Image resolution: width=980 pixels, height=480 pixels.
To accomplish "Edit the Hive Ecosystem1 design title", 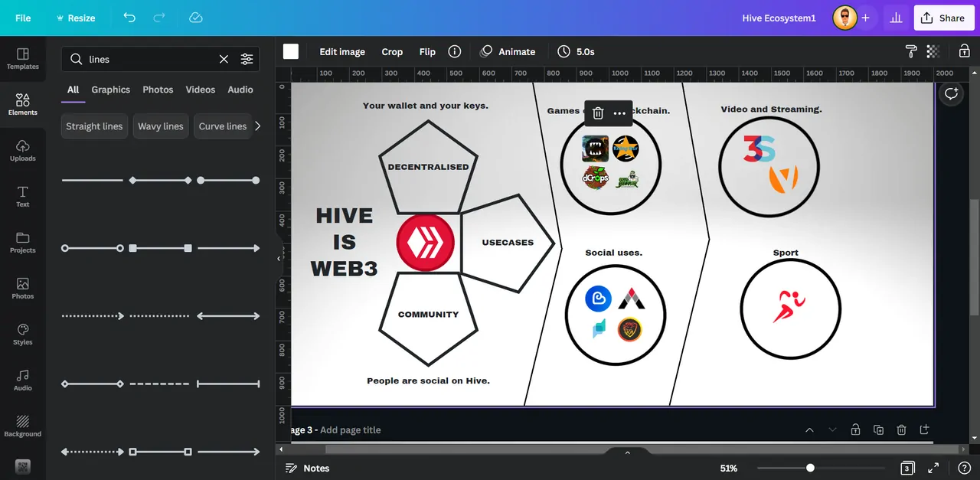I will pyautogui.click(x=779, y=18).
